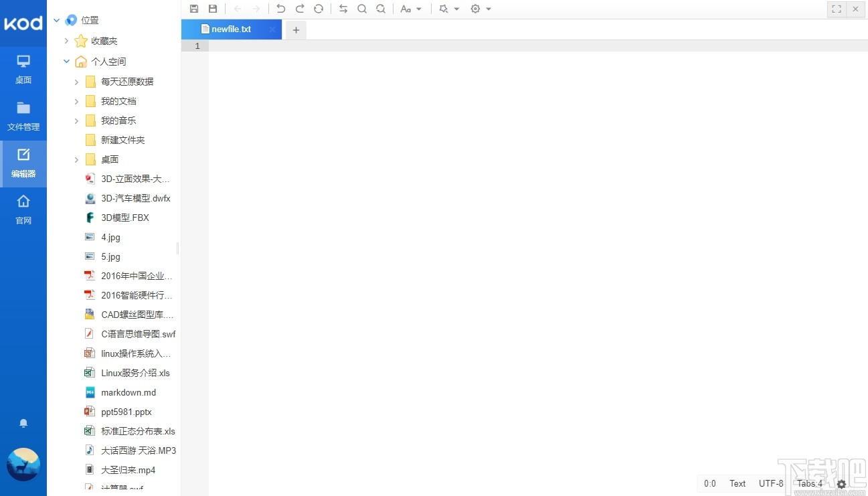Expand the 我的音乐 folder
Screen dimensions: 868x496
tap(76, 120)
